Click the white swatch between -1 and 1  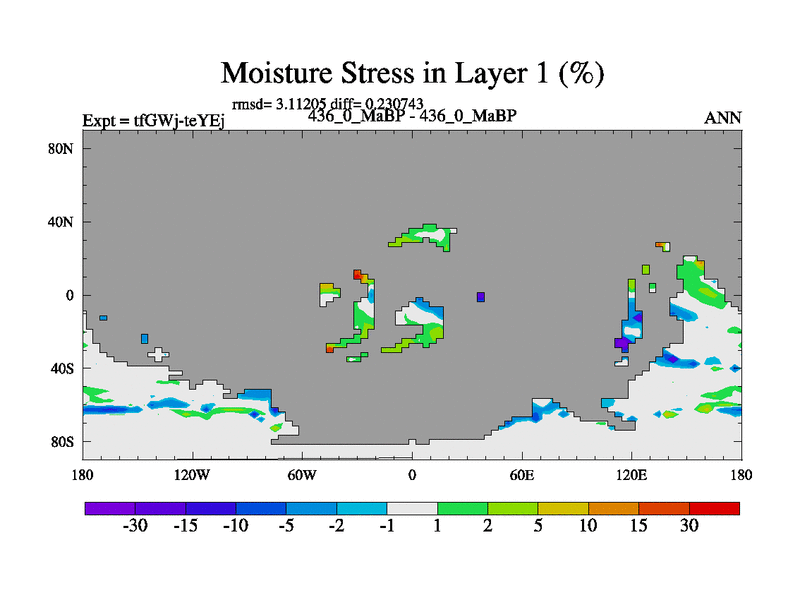point(412,508)
